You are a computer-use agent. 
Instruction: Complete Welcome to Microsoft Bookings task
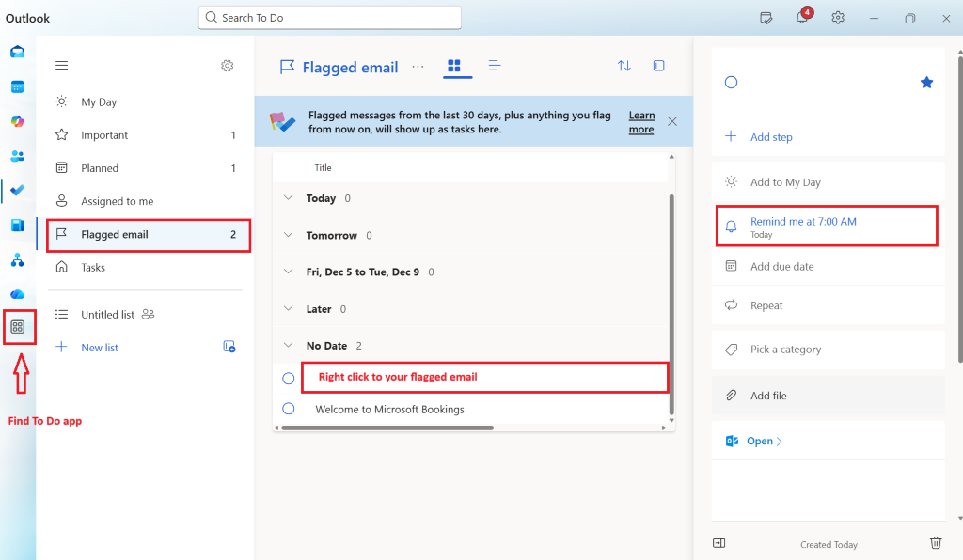click(x=288, y=409)
